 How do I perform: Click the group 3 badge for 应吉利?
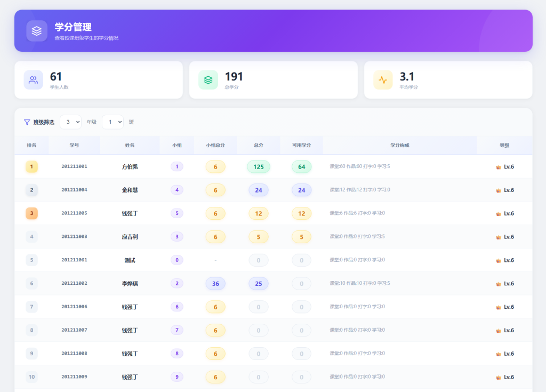click(176, 237)
